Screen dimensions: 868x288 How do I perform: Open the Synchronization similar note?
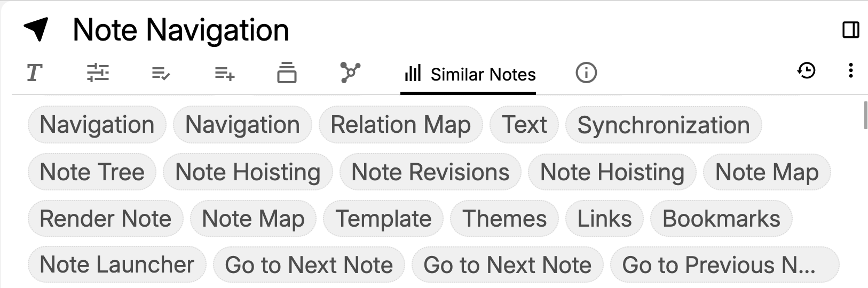663,125
